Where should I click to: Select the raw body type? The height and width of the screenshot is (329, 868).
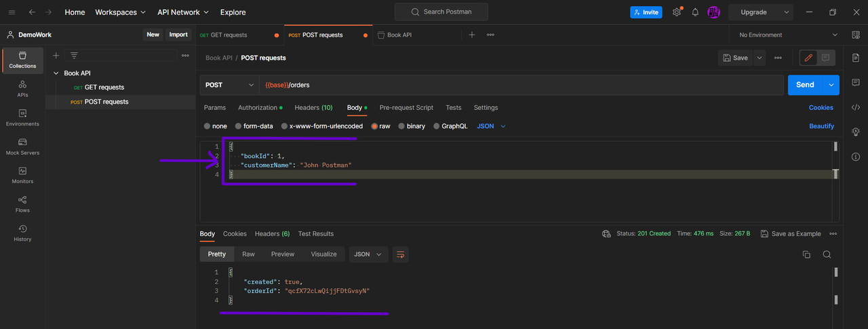[380, 126]
